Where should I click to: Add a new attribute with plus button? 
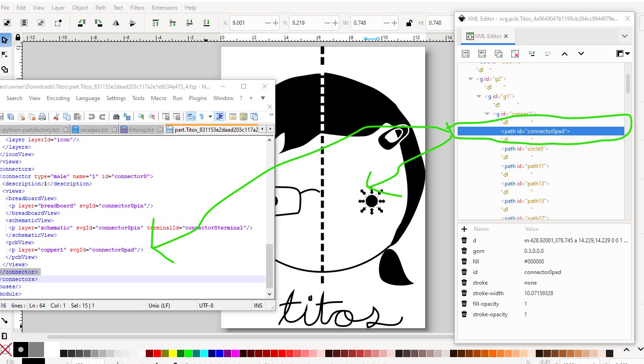coord(464,229)
